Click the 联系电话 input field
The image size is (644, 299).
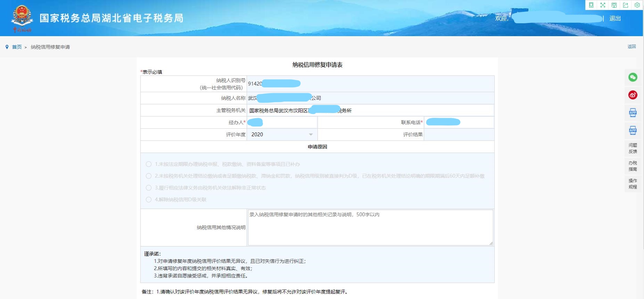tap(459, 122)
